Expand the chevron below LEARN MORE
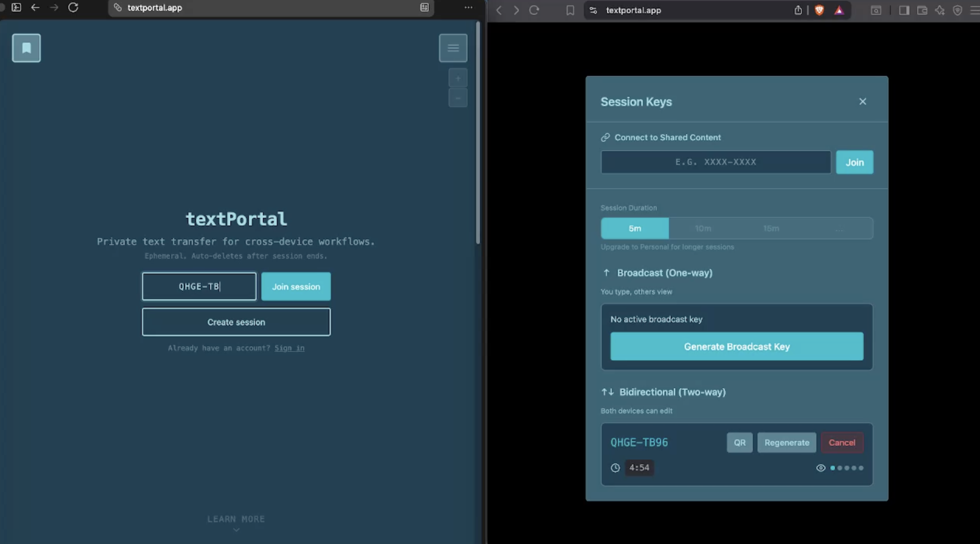Viewport: 980px width, 544px height. 236,530
